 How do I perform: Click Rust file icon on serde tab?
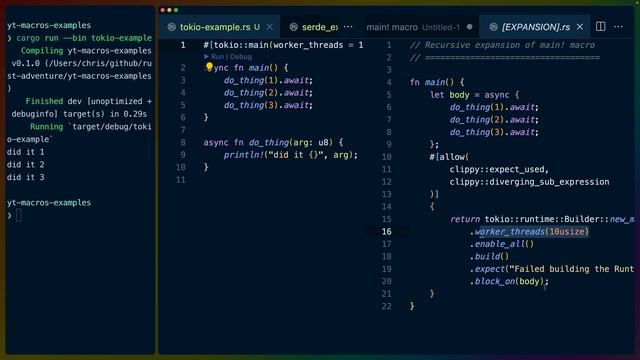[293, 27]
